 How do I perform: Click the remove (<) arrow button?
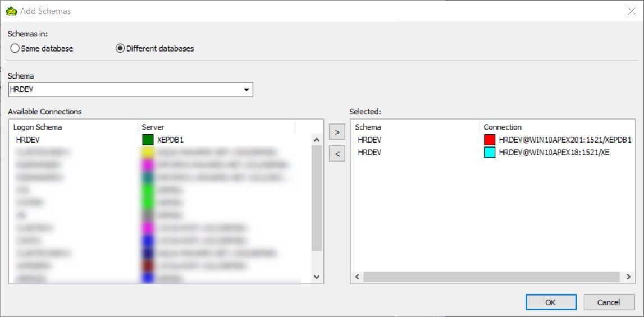tap(337, 154)
